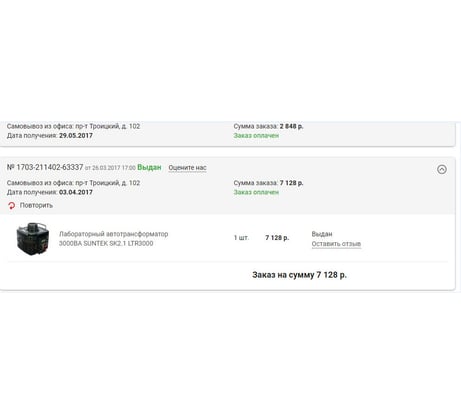Click the item status Выдан above the review link
Viewport: 461px width, 415px height.
[x=322, y=234]
